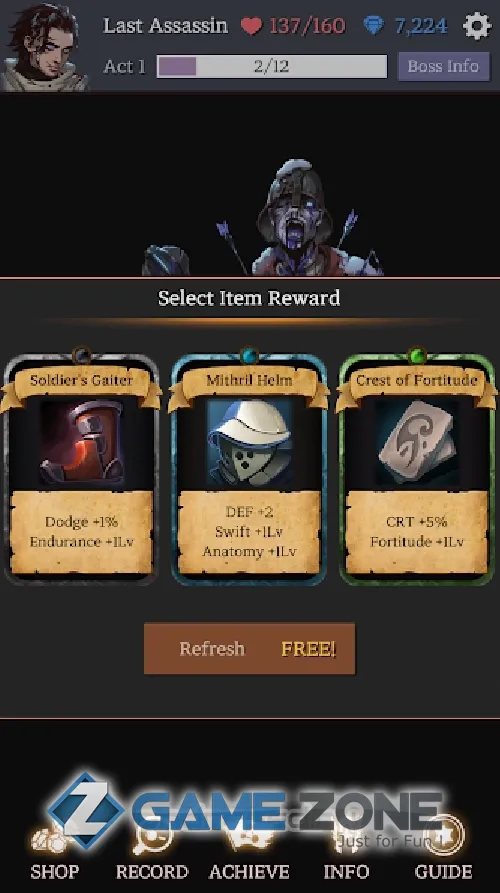
Task: Open the settings gear icon
Action: coord(477,26)
